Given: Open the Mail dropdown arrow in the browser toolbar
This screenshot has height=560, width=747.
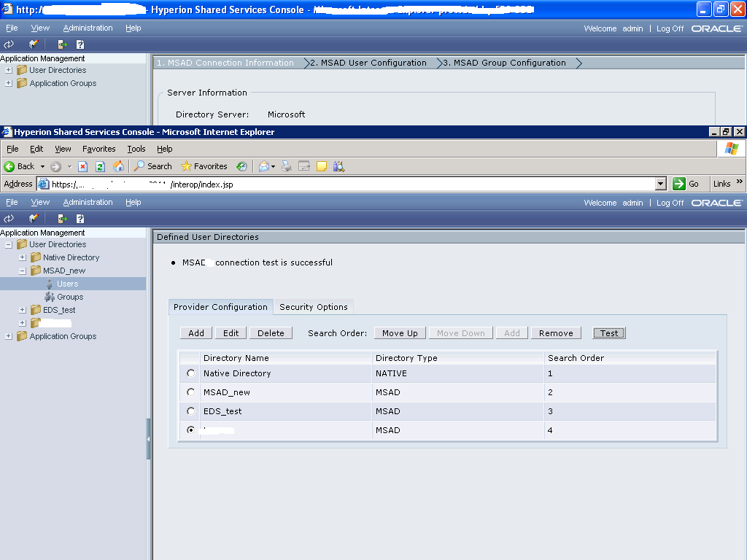Looking at the screenshot, I should pyautogui.click(x=274, y=166).
